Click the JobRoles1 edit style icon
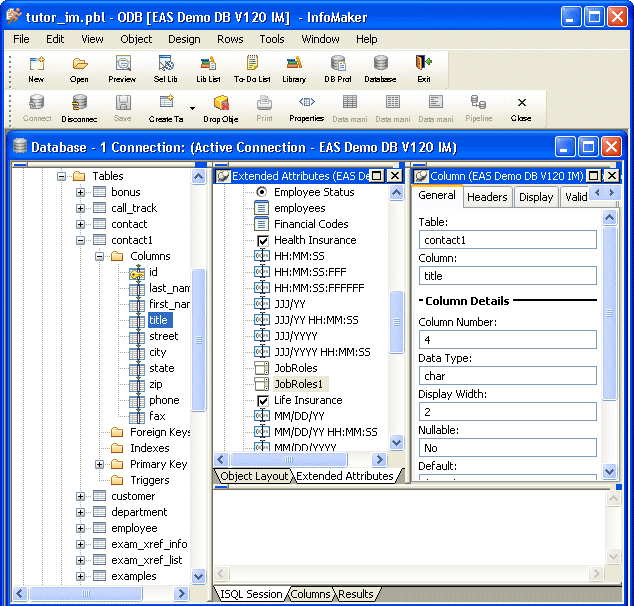634x606 pixels. [261, 384]
